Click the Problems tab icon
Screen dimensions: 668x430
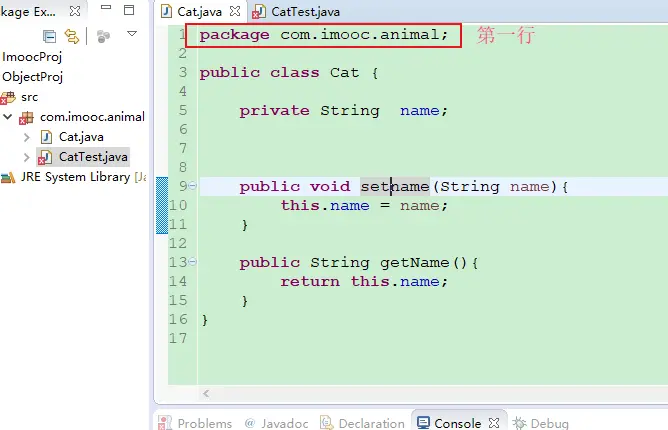point(164,423)
